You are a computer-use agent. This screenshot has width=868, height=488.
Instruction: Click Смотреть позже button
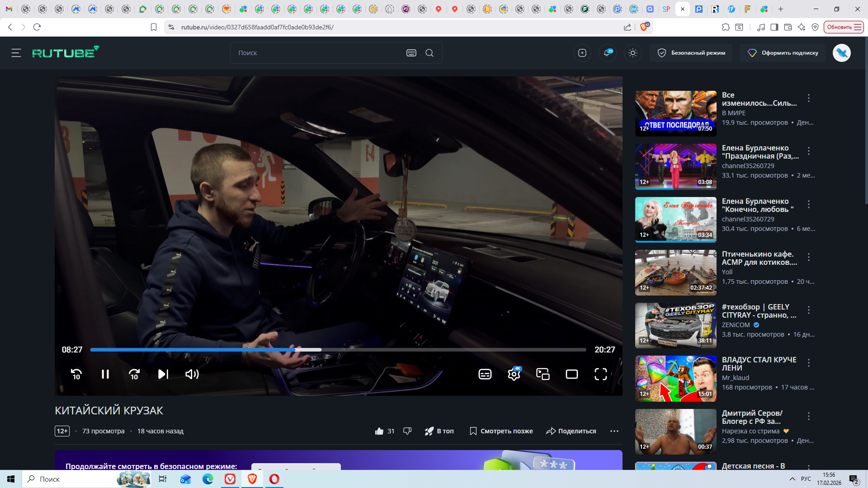click(501, 431)
